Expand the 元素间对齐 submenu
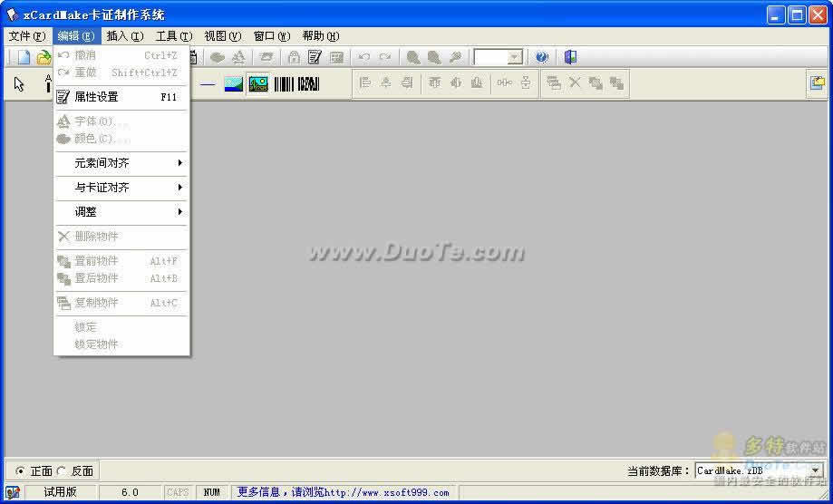 click(x=122, y=163)
